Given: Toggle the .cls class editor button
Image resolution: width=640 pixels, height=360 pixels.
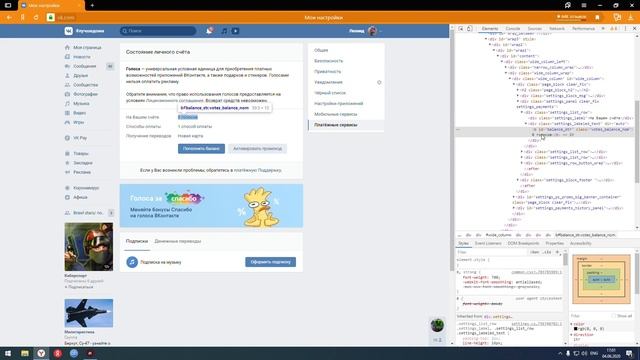Looking at the screenshot, I should 547,252.
